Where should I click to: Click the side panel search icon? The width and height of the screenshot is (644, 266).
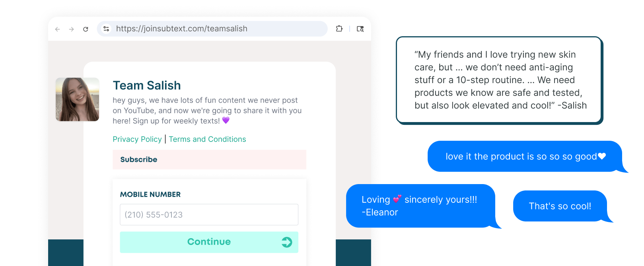[360, 29]
